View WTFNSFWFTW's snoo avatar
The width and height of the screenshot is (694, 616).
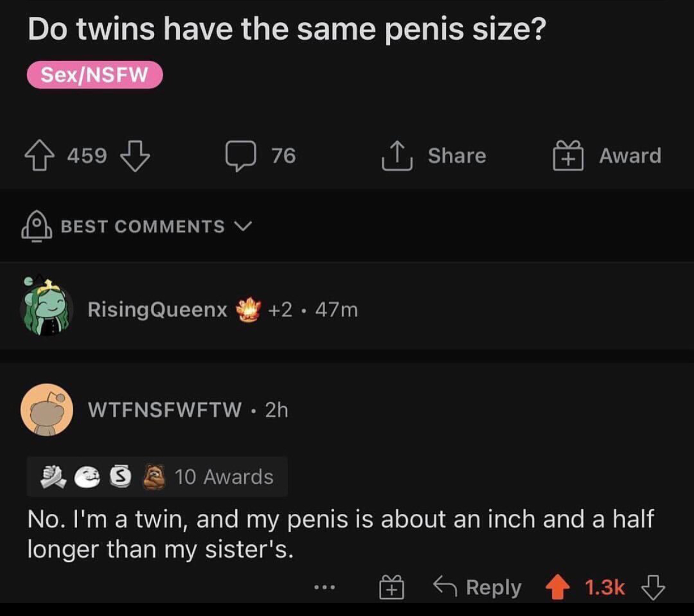[47, 410]
